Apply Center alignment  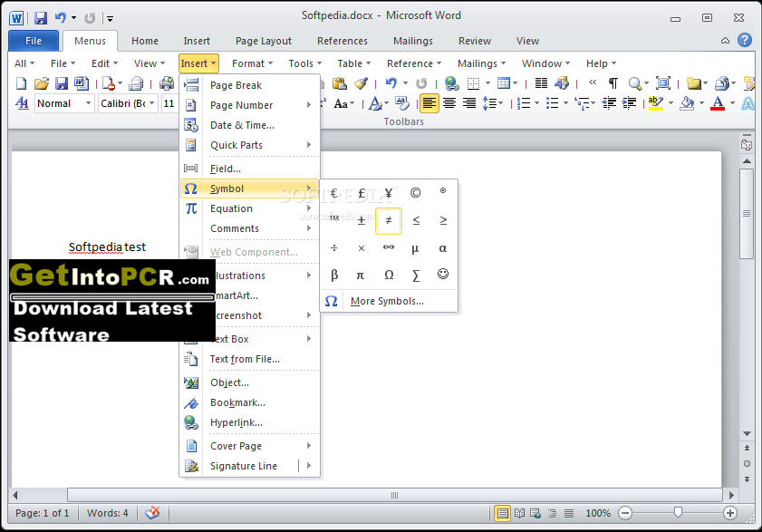449,103
